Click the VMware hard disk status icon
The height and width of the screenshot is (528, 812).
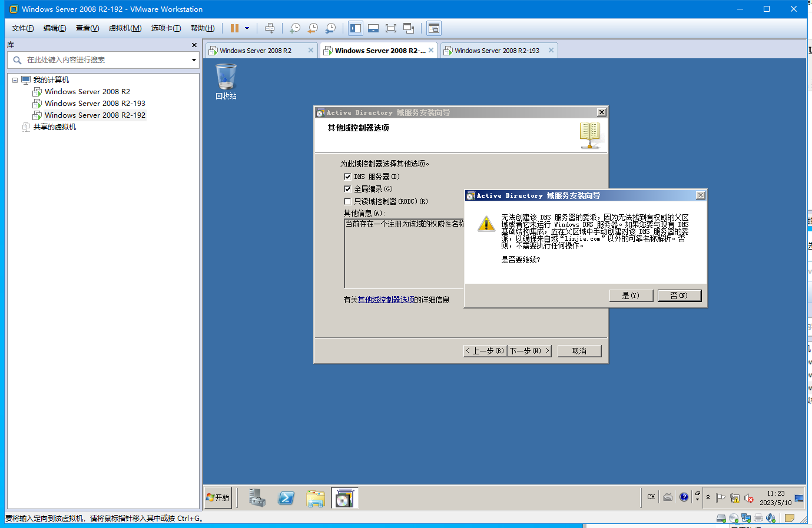tap(721, 519)
